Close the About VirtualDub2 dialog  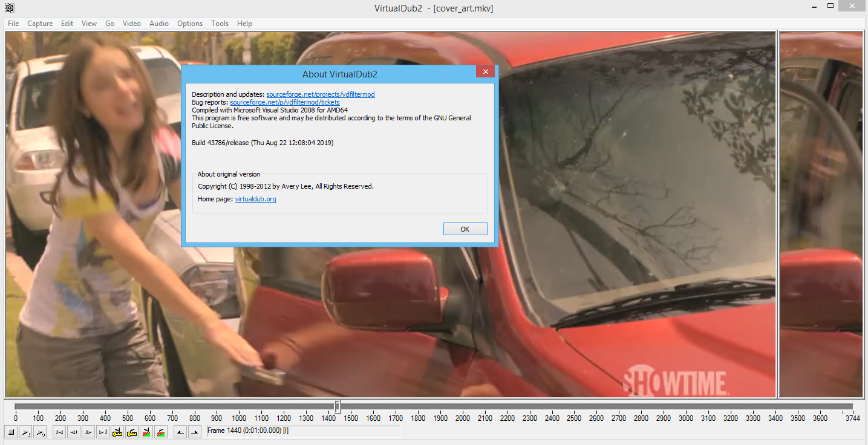pyautogui.click(x=485, y=72)
